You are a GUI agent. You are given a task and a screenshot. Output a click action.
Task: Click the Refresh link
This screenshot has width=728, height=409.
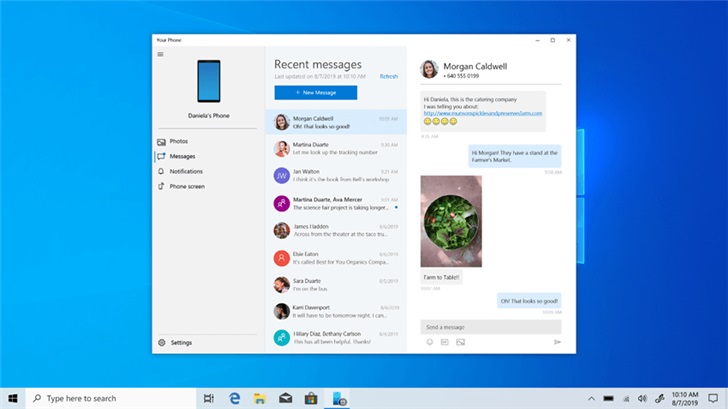coord(389,76)
